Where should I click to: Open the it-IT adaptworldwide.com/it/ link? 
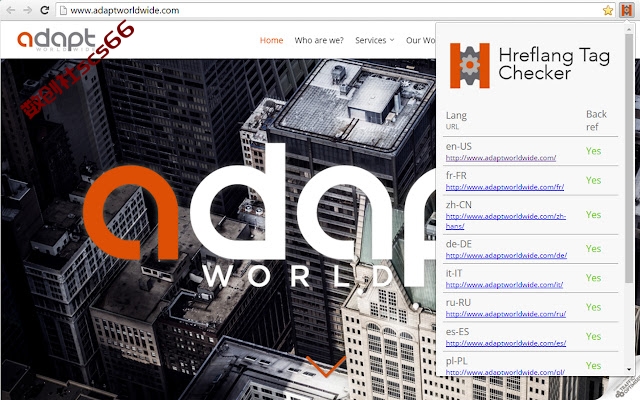click(x=504, y=285)
